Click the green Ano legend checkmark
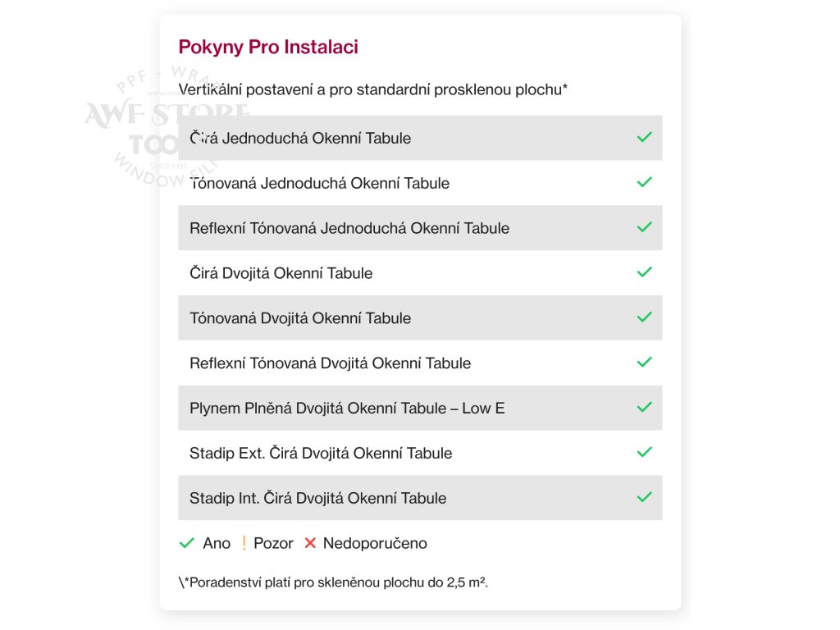The width and height of the screenshot is (840, 630). [x=186, y=543]
